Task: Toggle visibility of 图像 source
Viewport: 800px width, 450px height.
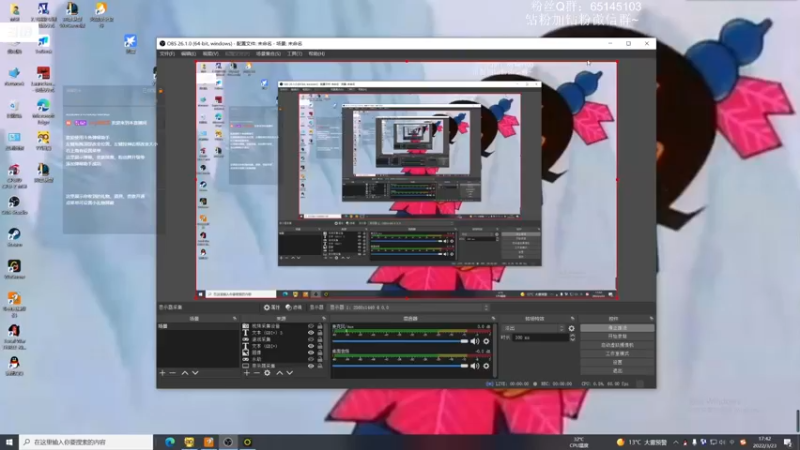Action: pos(311,353)
